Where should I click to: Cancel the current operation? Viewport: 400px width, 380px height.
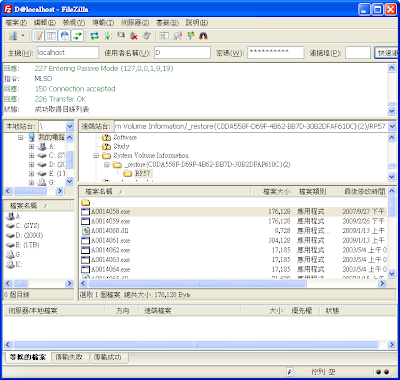[x=121, y=36]
